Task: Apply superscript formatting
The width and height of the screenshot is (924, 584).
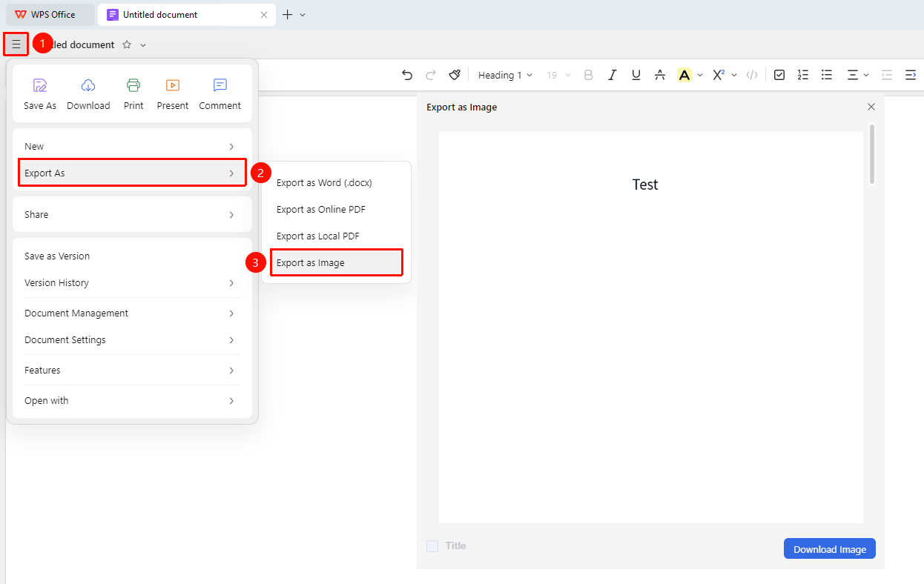Action: (718, 75)
